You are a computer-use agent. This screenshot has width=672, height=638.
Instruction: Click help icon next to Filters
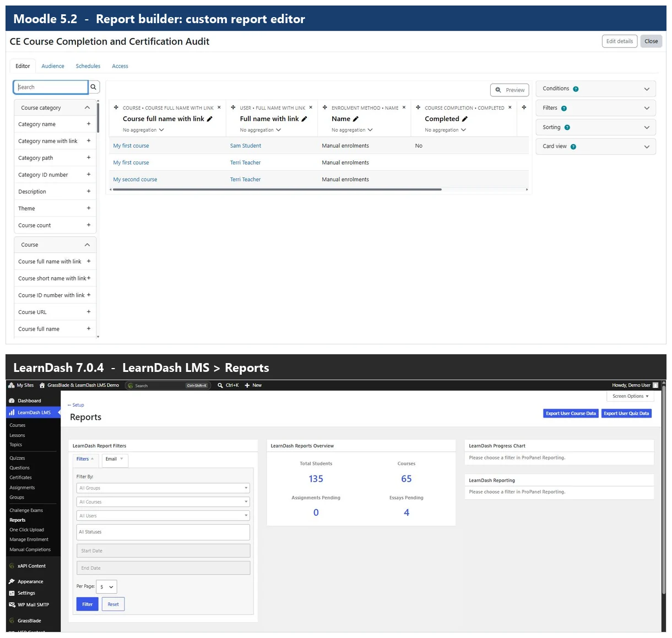click(563, 108)
